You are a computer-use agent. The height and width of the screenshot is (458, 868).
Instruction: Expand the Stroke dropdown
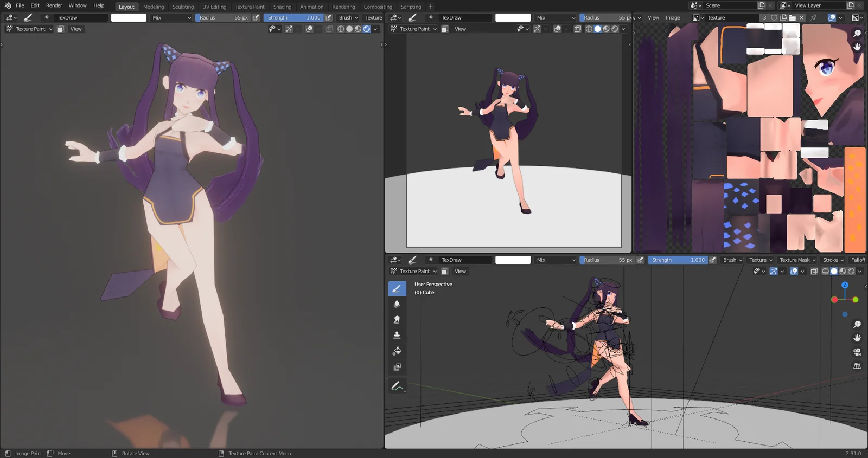pos(833,260)
